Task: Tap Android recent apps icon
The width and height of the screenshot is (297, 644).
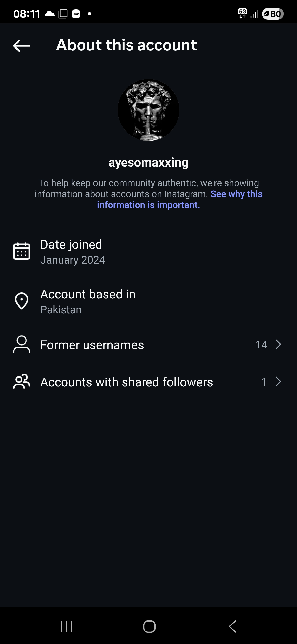Action: 66,626
